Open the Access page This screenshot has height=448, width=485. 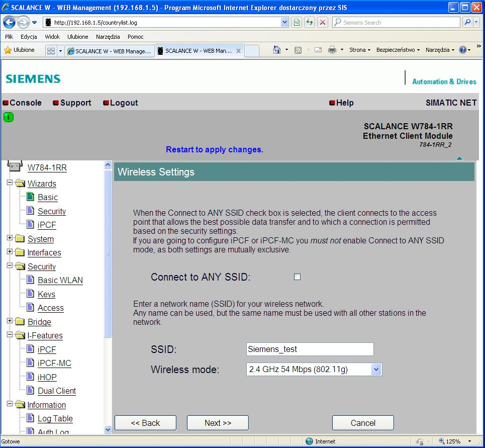pyautogui.click(x=51, y=308)
